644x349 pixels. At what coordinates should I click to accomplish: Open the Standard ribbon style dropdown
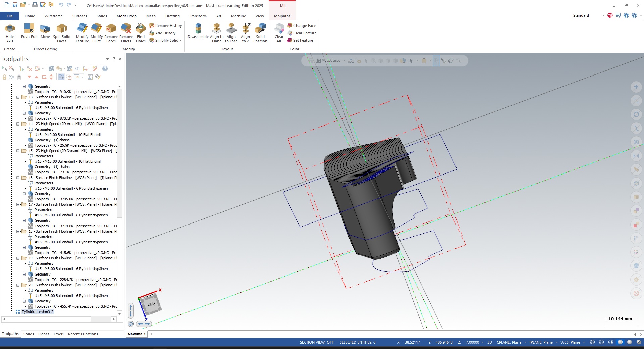603,15
